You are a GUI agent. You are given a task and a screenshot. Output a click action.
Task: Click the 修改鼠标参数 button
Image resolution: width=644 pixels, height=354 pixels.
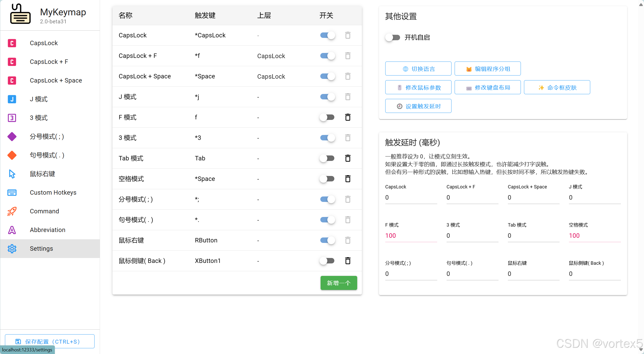(418, 87)
